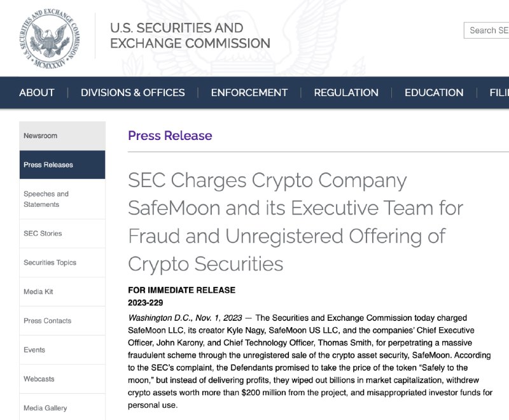Open the Events sidebar item
Viewport: 509px width, 420px height.
click(x=62, y=349)
